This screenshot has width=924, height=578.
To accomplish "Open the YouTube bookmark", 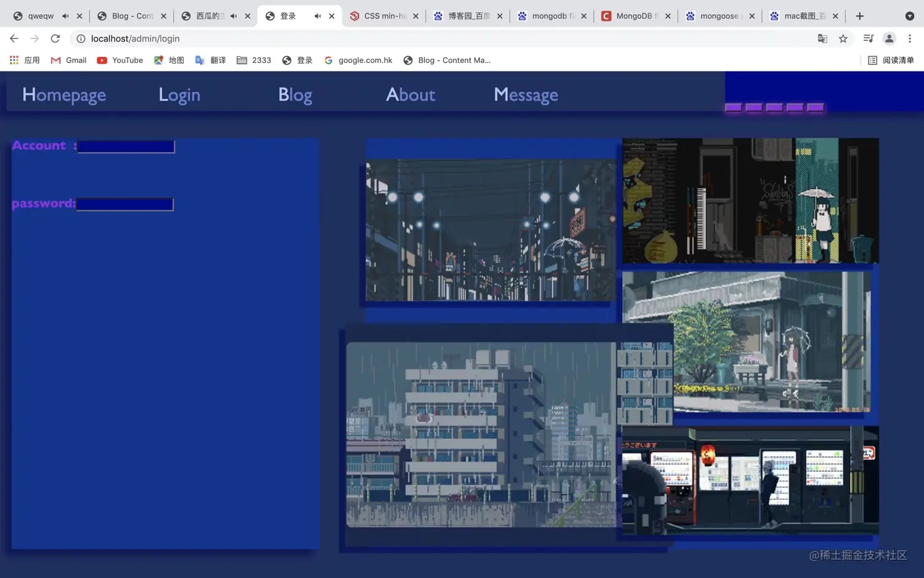I will tap(120, 60).
